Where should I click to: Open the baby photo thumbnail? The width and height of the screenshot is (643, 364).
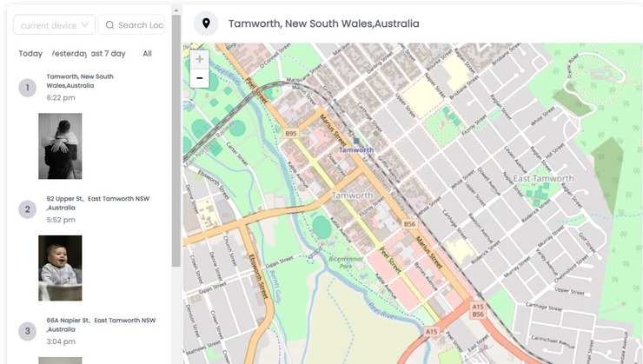point(60,268)
